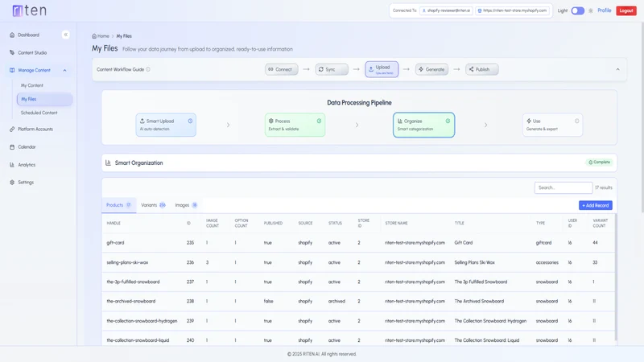The image size is (644, 362).
Task: Open Analytics in sidebar
Action: pos(27,165)
